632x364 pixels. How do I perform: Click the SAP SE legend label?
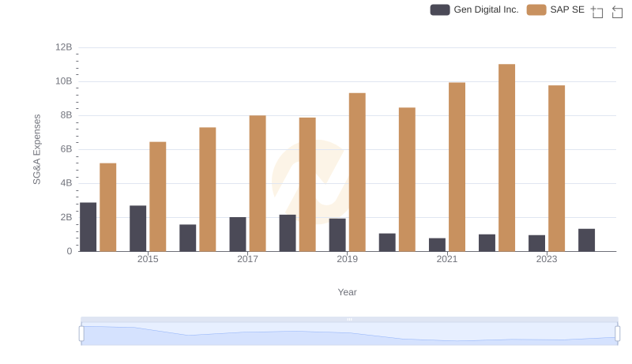pos(567,9)
